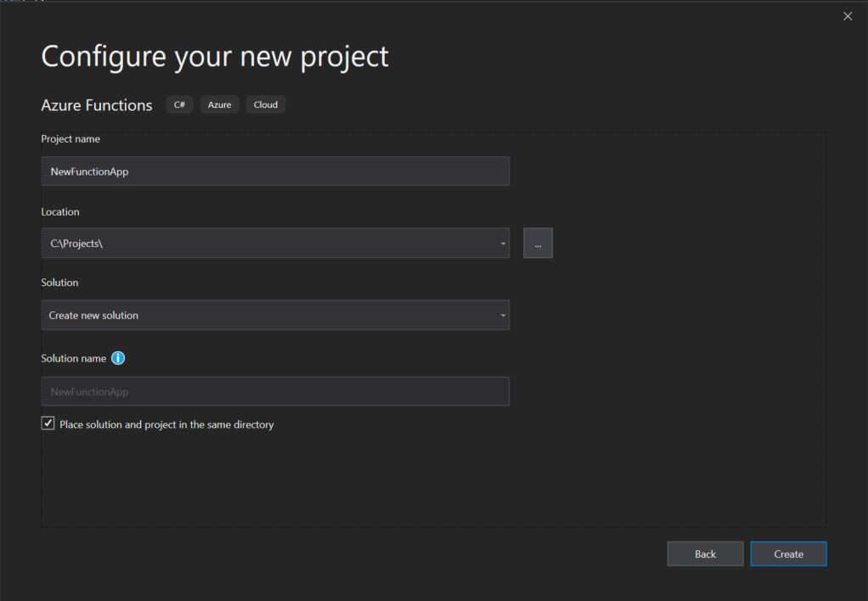Go Back to the previous step
Screen dimensions: 868x601
pos(705,554)
